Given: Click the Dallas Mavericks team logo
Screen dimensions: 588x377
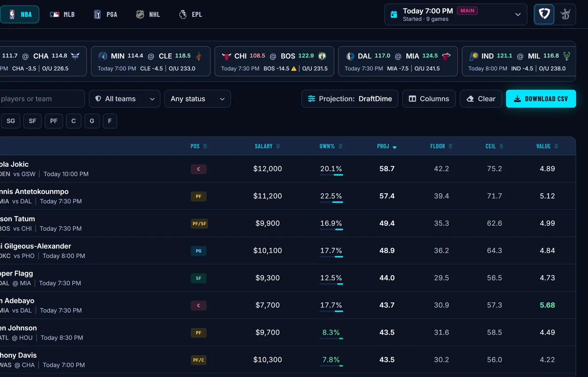Looking at the screenshot, I should tap(350, 56).
